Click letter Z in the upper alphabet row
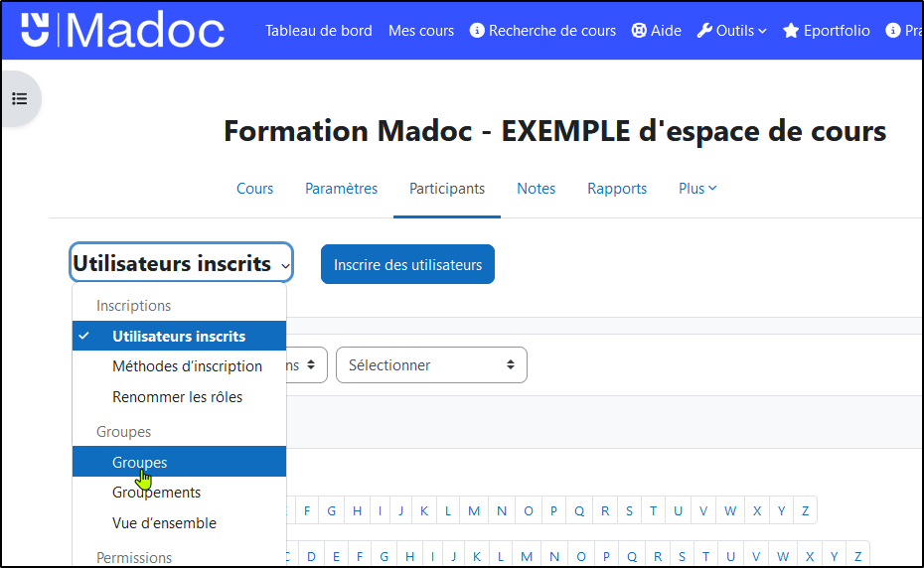The image size is (924, 568). point(805,510)
